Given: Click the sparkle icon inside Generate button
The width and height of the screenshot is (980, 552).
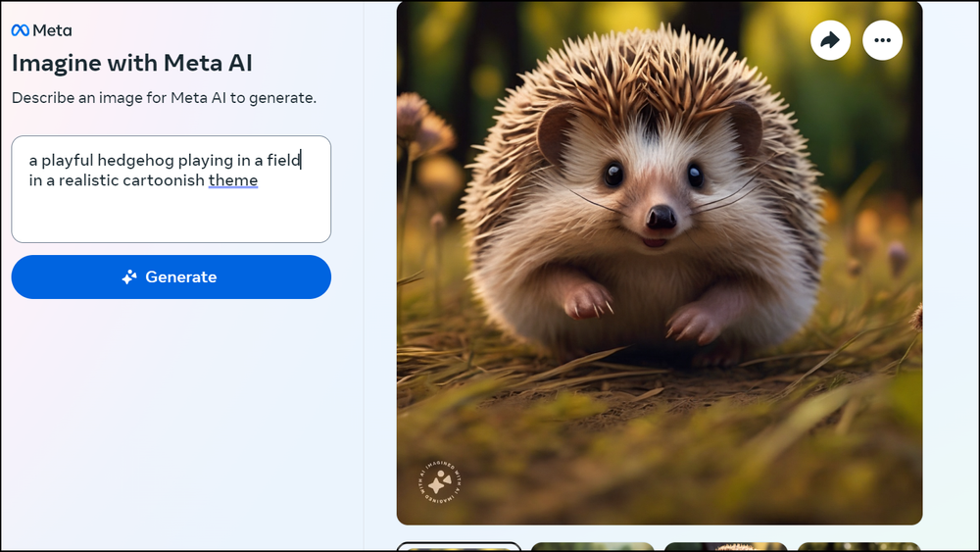Looking at the screenshot, I should (129, 276).
